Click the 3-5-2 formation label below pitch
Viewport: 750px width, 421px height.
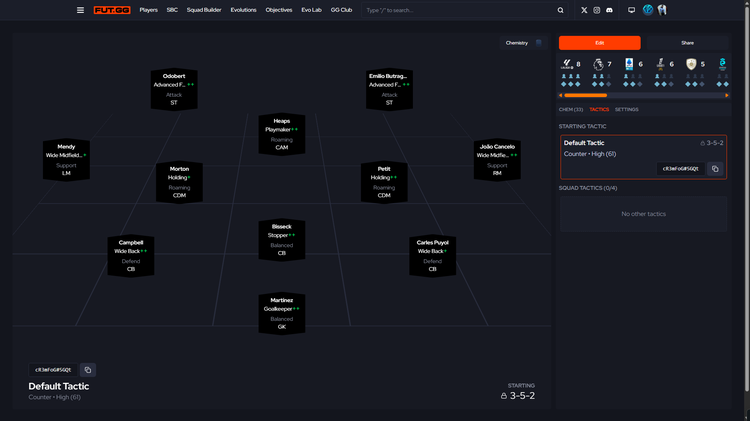522,396
